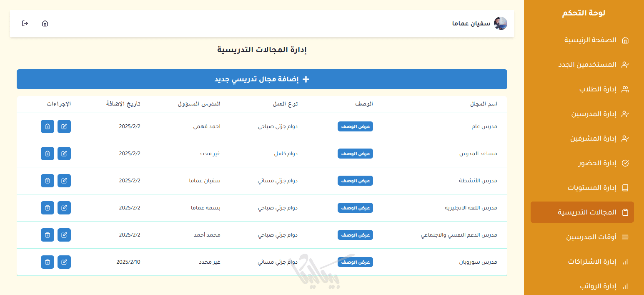Click the اسم المجال column header
The height and width of the screenshot is (295, 644).
pos(484,103)
